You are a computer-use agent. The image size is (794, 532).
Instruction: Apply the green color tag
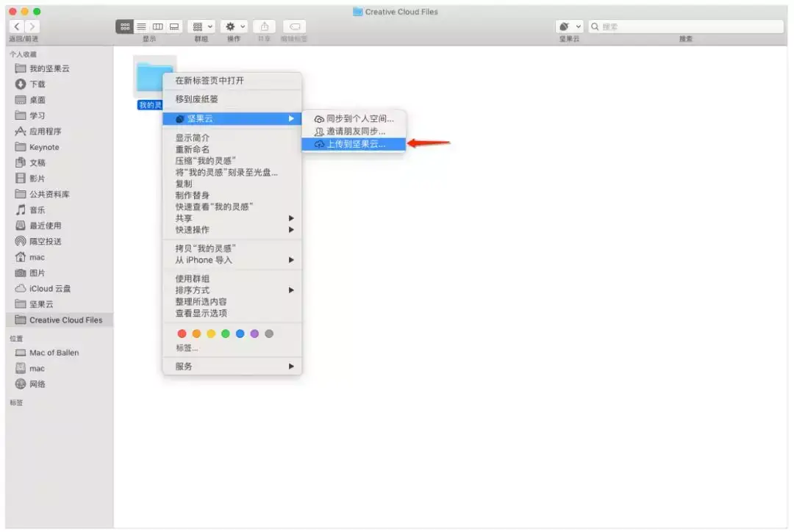[226, 334]
